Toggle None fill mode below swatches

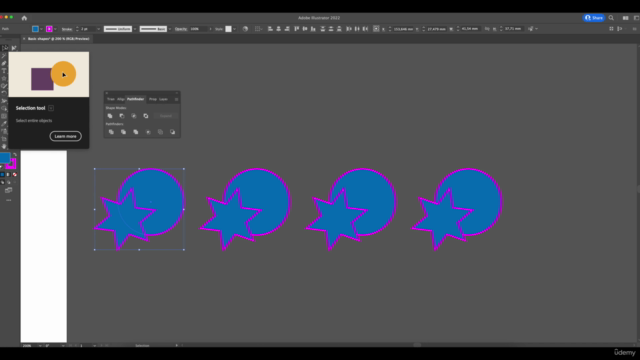tap(14, 175)
